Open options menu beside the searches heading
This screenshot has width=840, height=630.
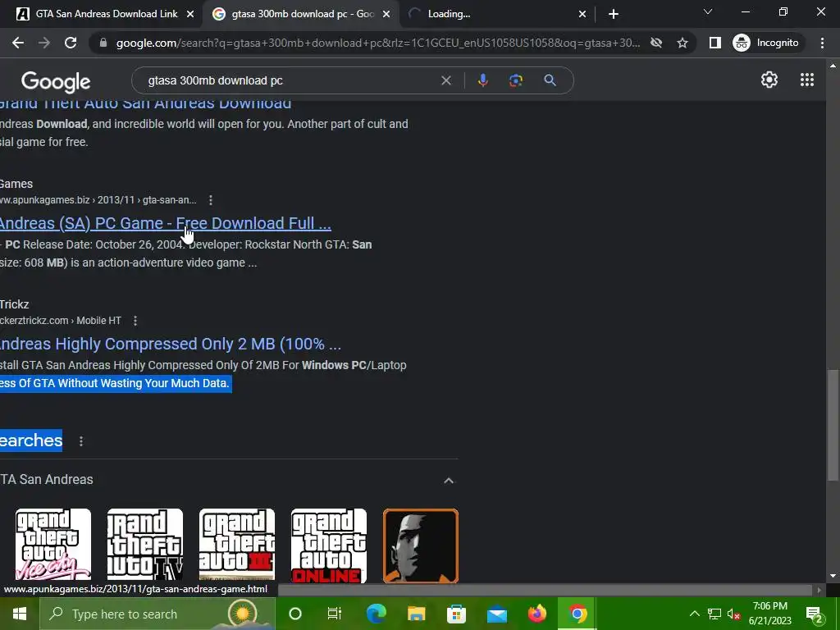point(81,441)
